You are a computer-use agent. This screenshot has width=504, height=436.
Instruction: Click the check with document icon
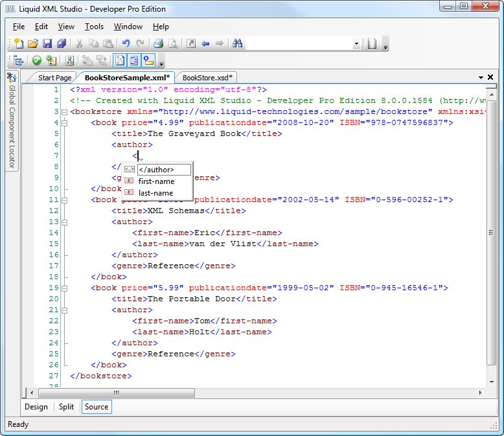pos(51,60)
